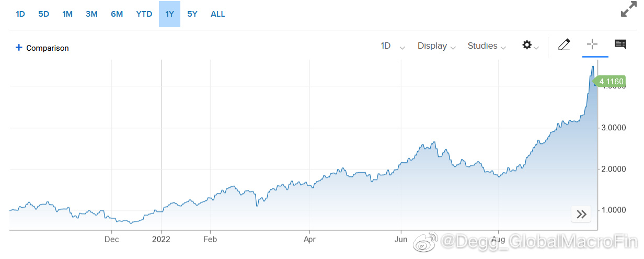The width and height of the screenshot is (644, 259).
Task: Expand the 1D interval dropdown
Action: [393, 46]
